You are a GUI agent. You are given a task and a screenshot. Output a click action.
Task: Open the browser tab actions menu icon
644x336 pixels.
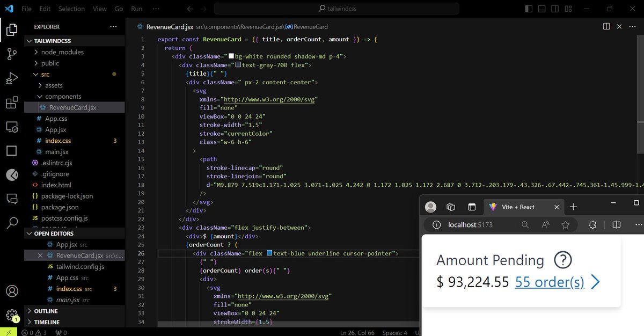click(472, 207)
